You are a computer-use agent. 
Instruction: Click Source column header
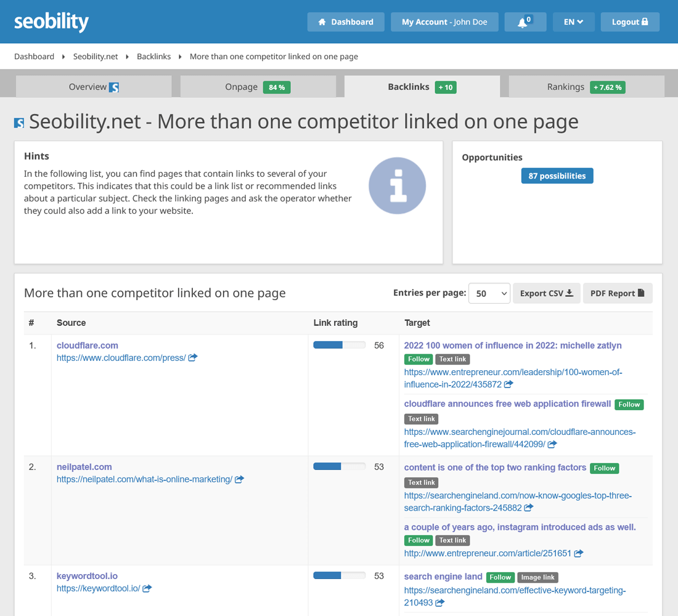[x=71, y=323]
